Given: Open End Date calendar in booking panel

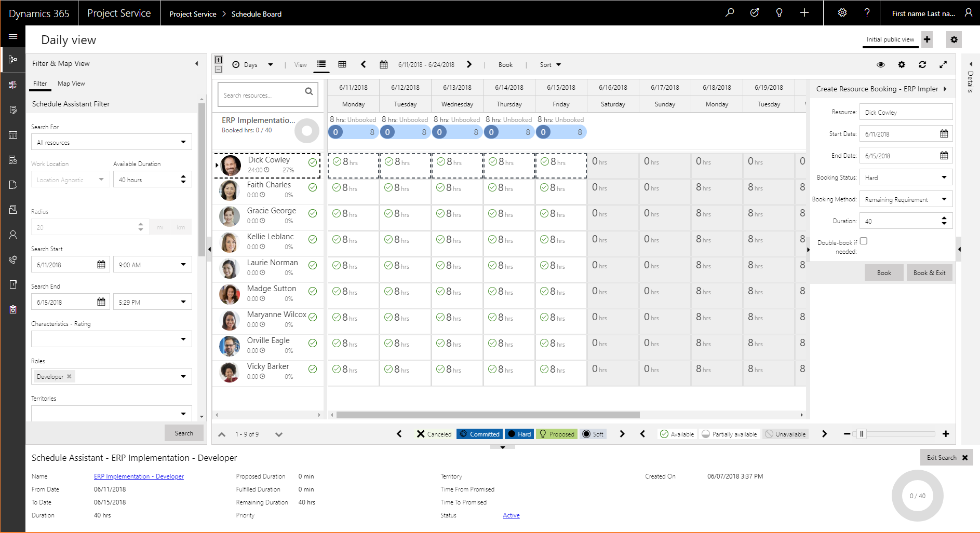Looking at the screenshot, I should click(944, 156).
